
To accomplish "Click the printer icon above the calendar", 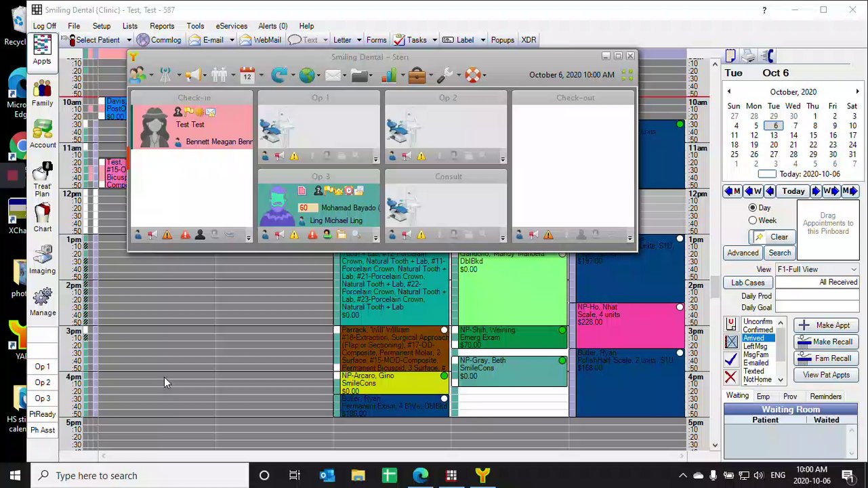I will [x=748, y=56].
